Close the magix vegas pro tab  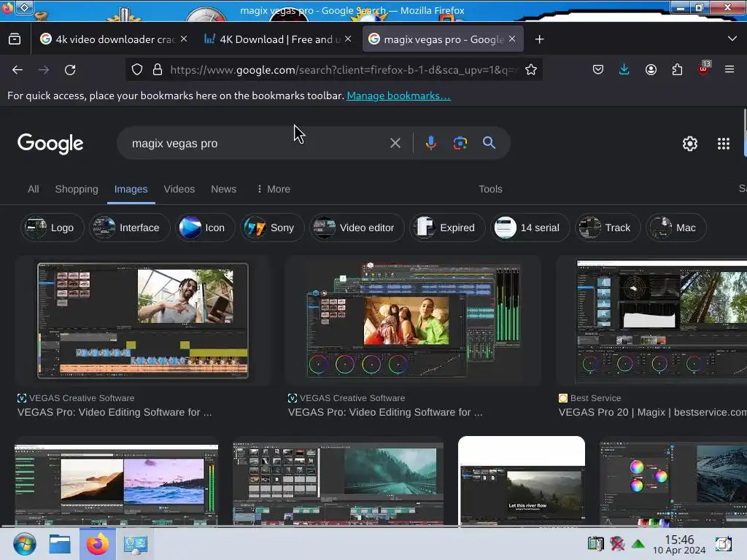pyautogui.click(x=512, y=39)
